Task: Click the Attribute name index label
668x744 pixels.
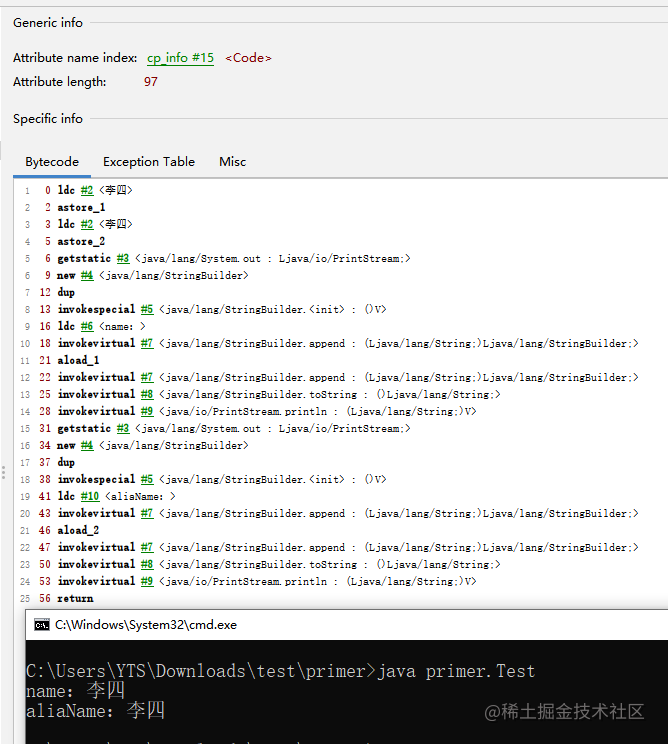Action: (x=75, y=58)
